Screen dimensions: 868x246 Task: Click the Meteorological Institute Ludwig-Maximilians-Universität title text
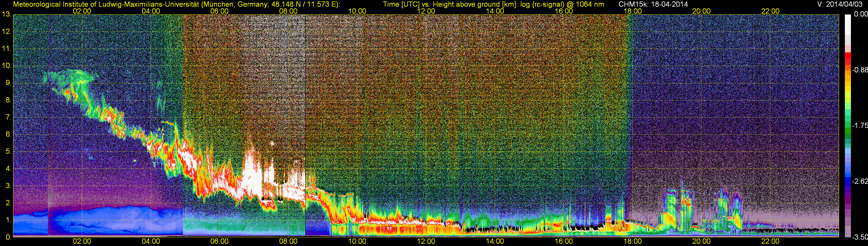[176, 4]
